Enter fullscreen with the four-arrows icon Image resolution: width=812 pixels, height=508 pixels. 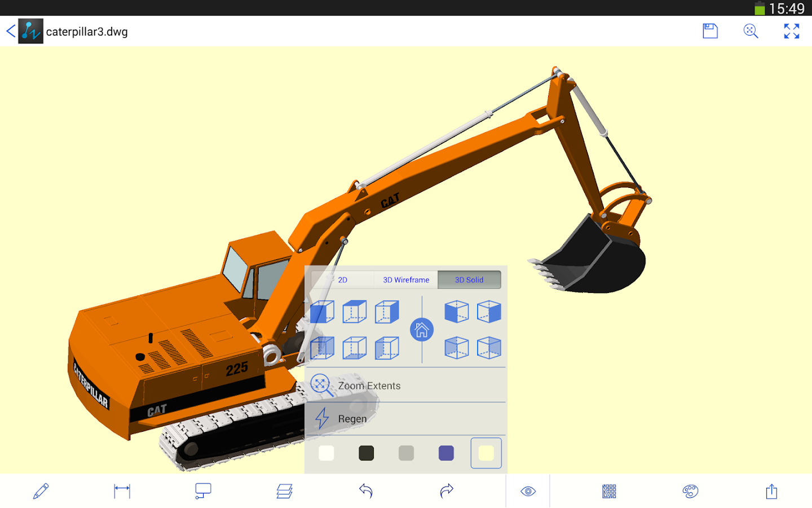click(x=792, y=31)
